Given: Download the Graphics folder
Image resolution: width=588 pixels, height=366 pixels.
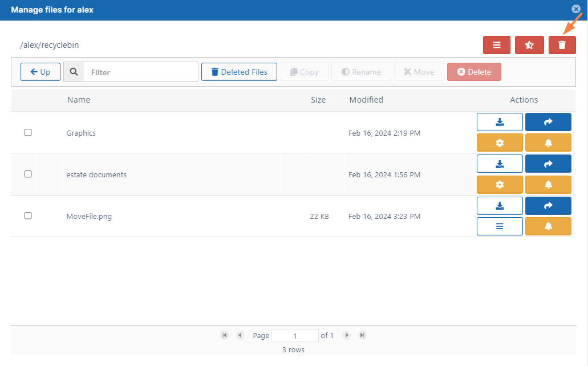Looking at the screenshot, I should coord(500,122).
